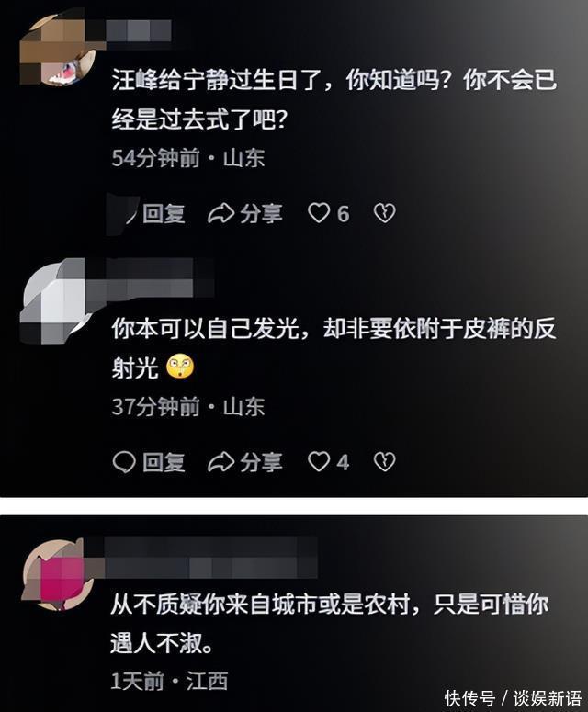
Task: Click the share arrow icon on second comment
Action: 220,462
